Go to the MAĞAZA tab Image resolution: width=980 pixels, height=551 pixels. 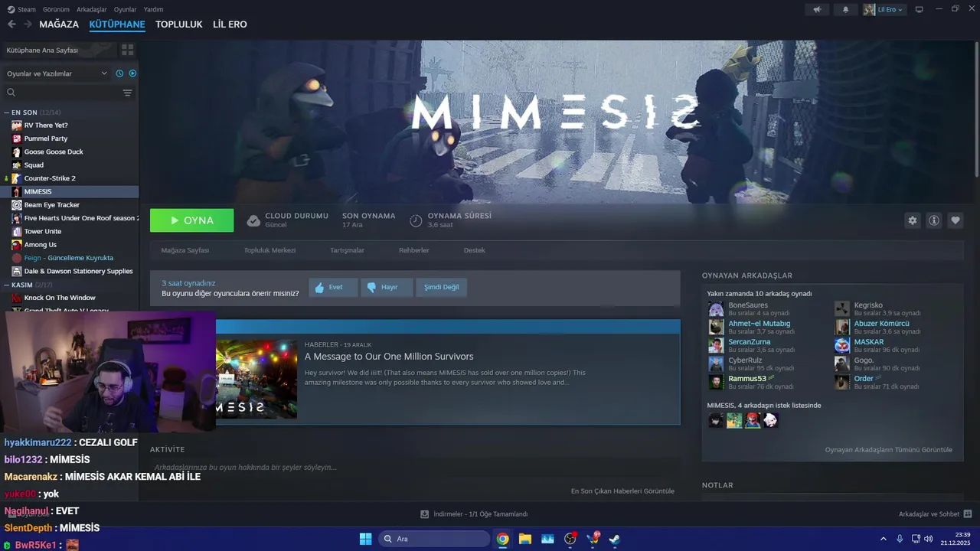pos(59,24)
